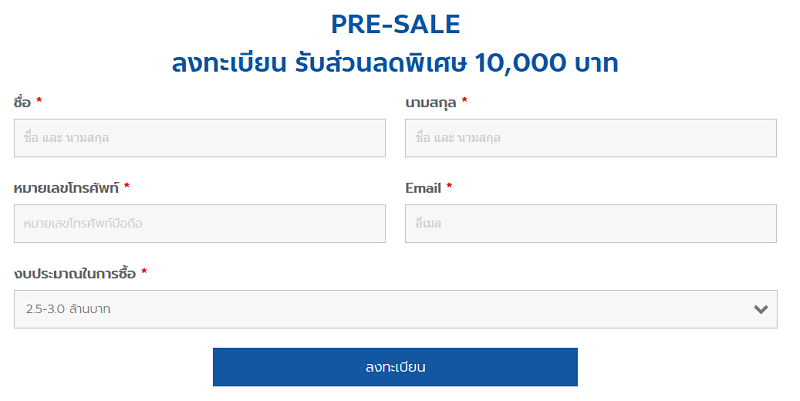Click the required asterisk after งบประมาณในการซื้อ
This screenshot has height=401, width=800.
(144, 272)
